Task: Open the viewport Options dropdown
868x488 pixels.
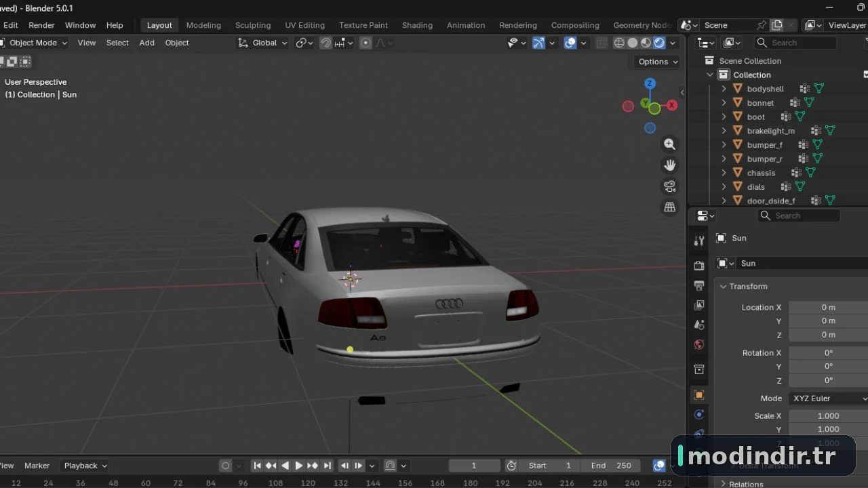Action: [658, 62]
